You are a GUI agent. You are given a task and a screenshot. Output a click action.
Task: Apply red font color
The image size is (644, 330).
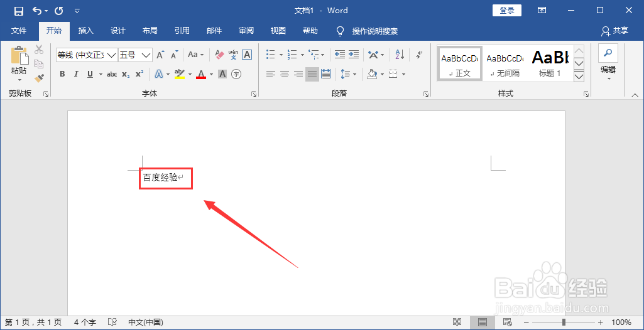coord(201,74)
